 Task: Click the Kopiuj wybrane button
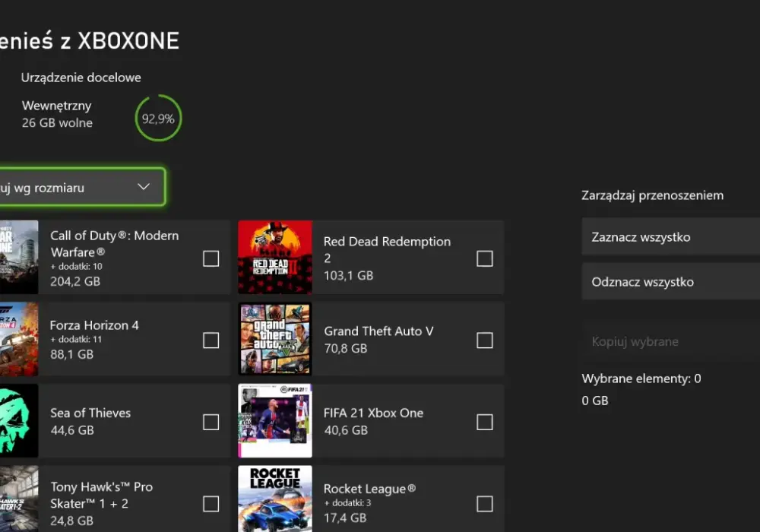671,341
